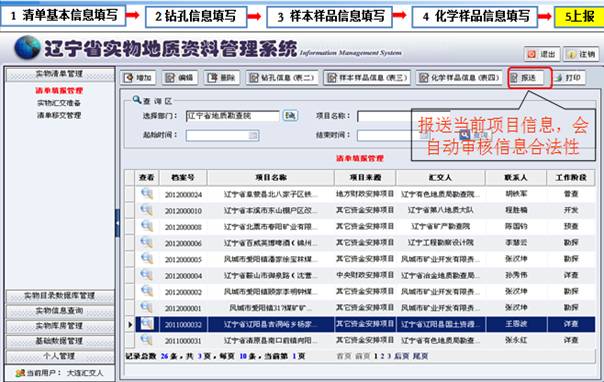Click the row selector of highlighted row 2011000032
The image size is (604, 382).
(x=130, y=324)
